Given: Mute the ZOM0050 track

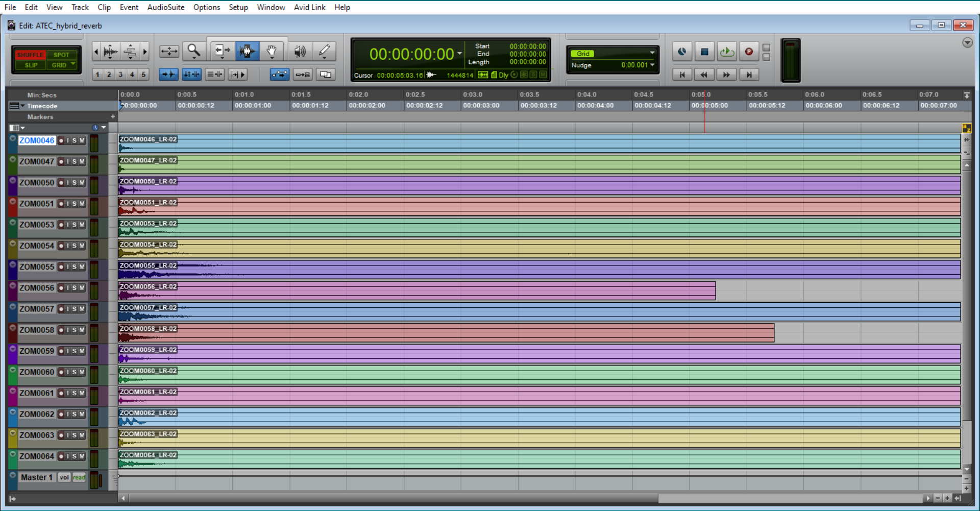Looking at the screenshot, I should (x=82, y=183).
